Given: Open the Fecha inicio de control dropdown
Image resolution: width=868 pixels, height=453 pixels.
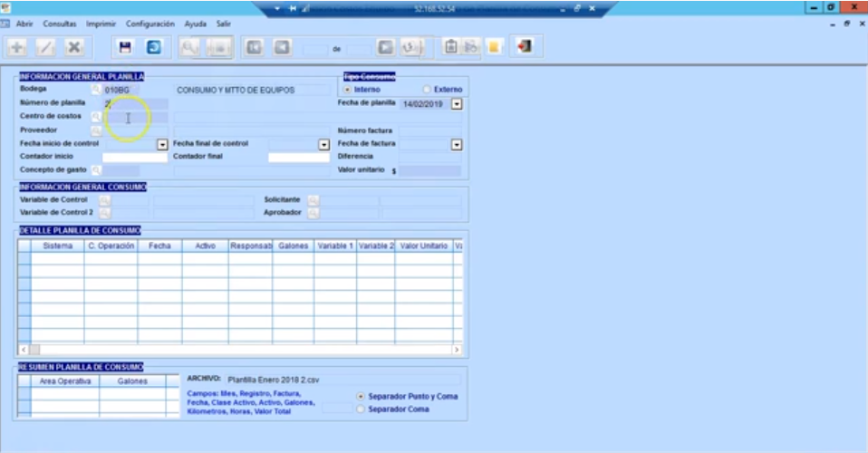Looking at the screenshot, I should (162, 145).
